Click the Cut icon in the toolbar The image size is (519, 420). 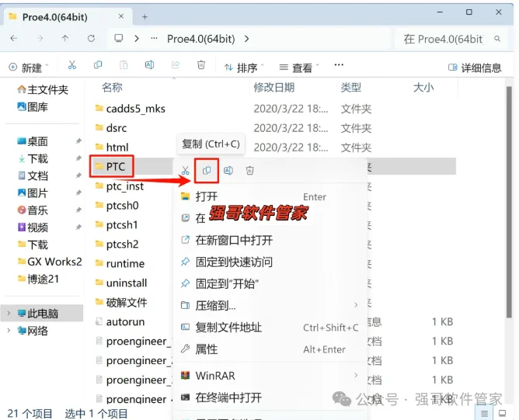click(71, 65)
